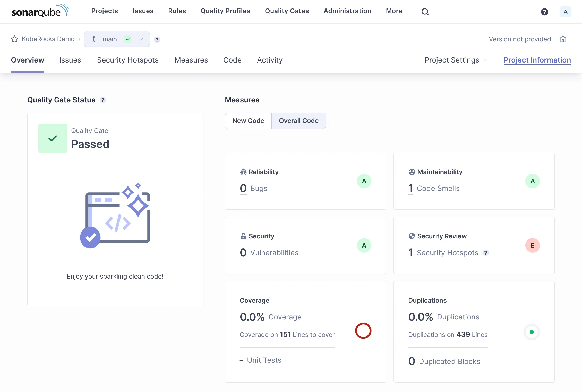Open the More menu in navigation
The width and height of the screenshot is (582, 392).
(x=394, y=11)
